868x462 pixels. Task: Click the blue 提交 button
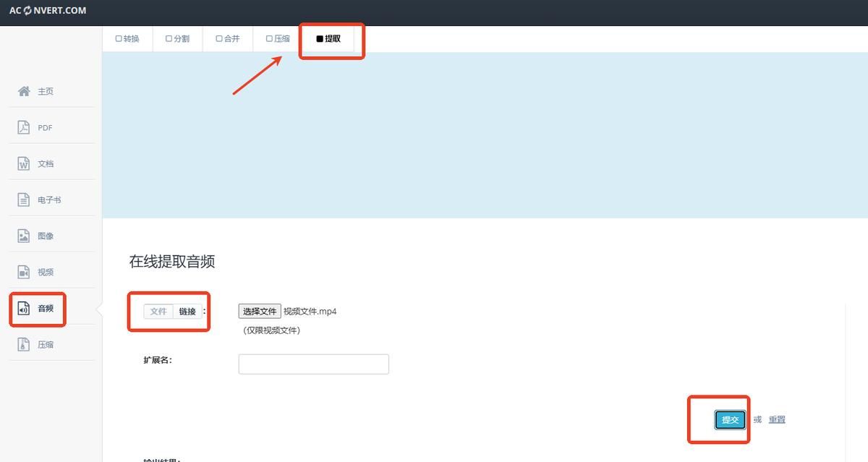pos(731,420)
